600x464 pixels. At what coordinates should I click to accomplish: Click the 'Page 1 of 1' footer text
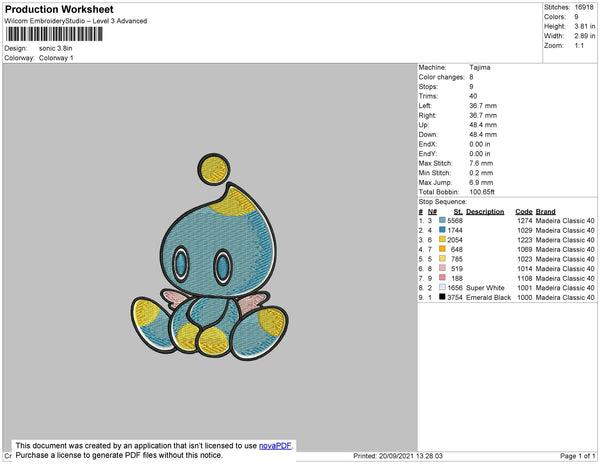coord(577,456)
